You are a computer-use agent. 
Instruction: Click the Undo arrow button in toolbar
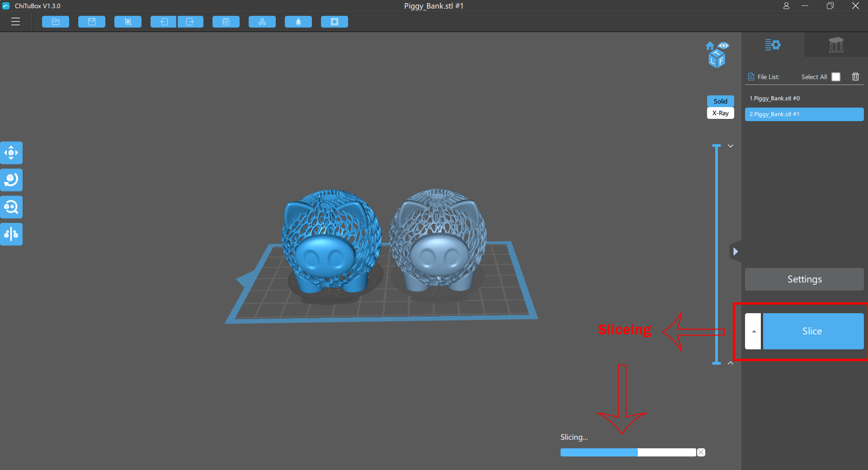pyautogui.click(x=164, y=22)
